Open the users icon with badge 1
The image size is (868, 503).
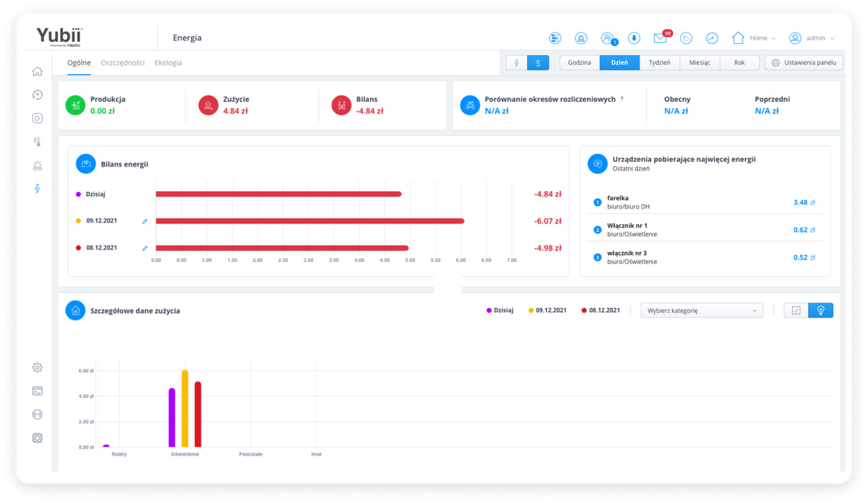(x=608, y=38)
